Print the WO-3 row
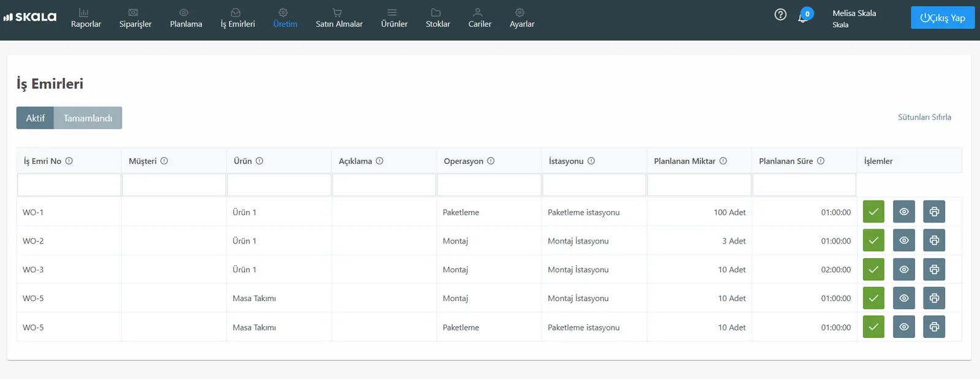 click(934, 269)
